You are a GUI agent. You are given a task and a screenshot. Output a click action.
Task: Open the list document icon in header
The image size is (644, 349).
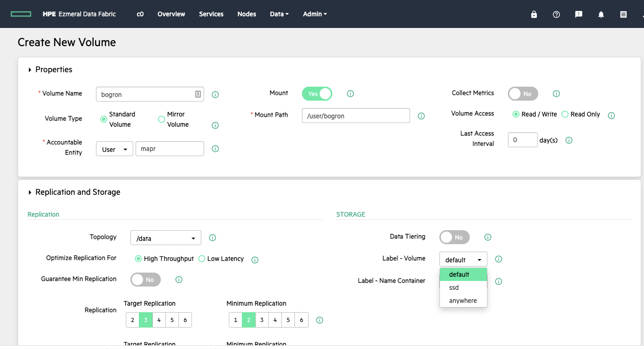point(623,14)
